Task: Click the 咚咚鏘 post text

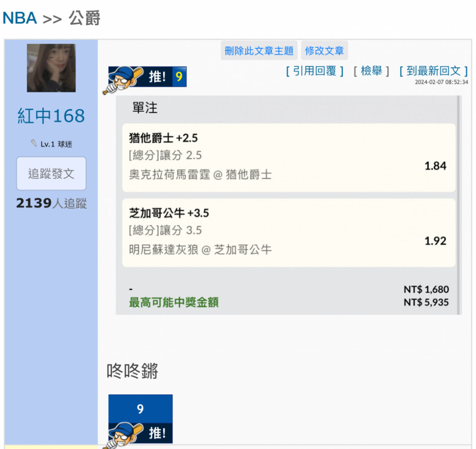Action: (132, 370)
